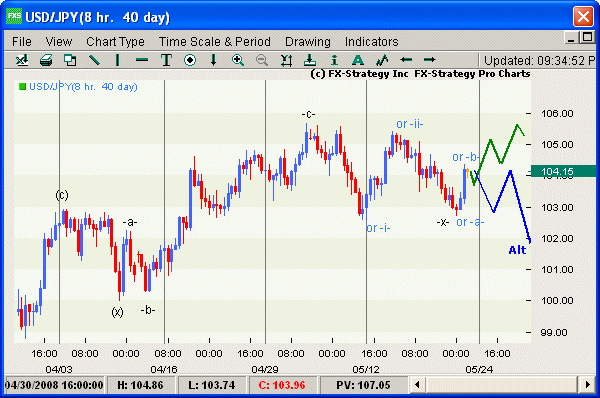This screenshot has height=398, width=600.
Task: Open the Time Scale & Period menu
Action: coord(215,41)
